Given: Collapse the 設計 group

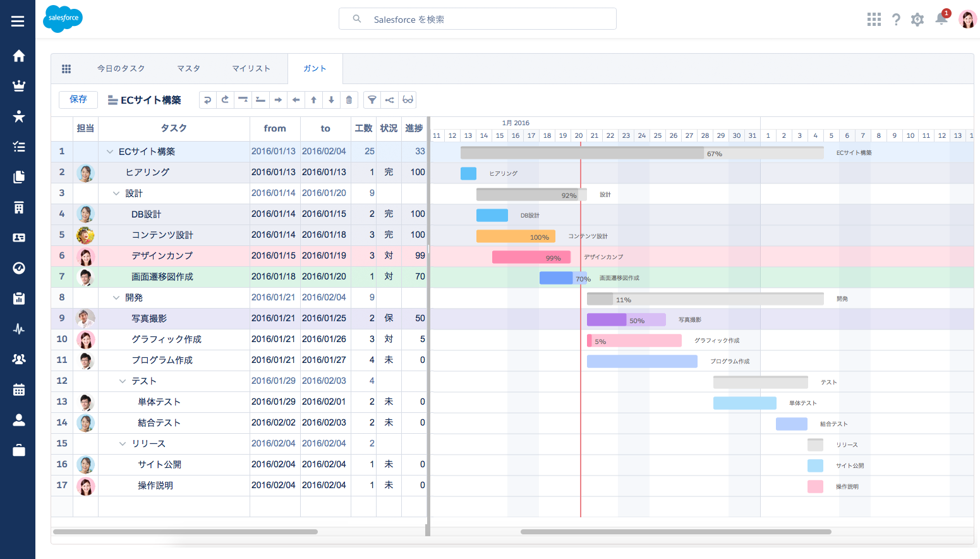Looking at the screenshot, I should 116,193.
